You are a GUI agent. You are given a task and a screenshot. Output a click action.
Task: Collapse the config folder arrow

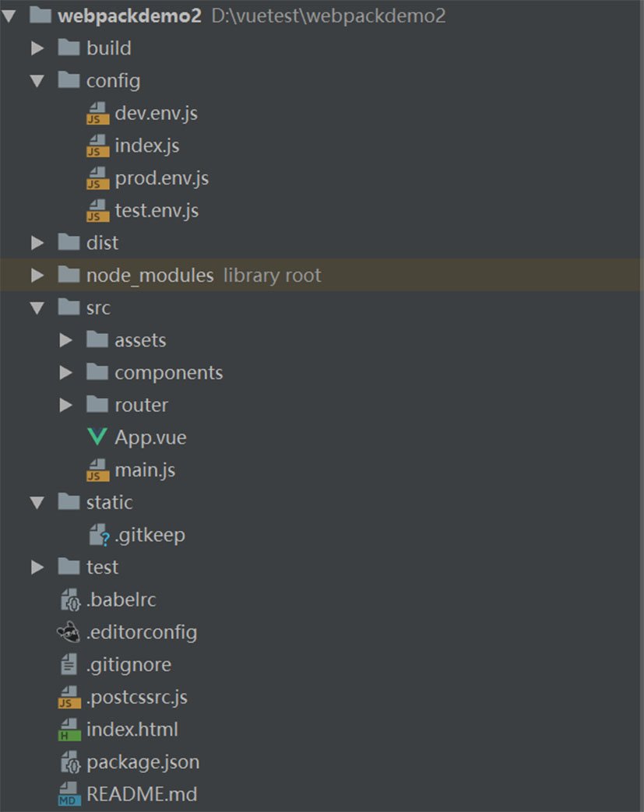[37, 81]
